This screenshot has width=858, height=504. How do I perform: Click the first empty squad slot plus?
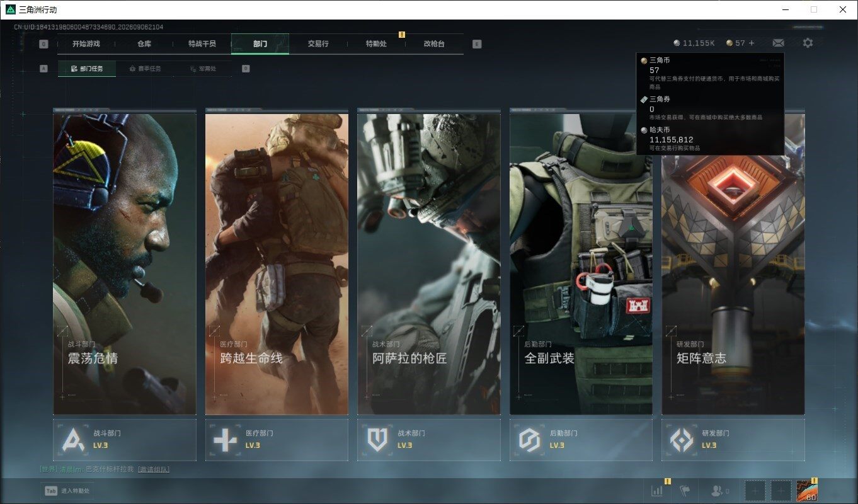pos(755,491)
